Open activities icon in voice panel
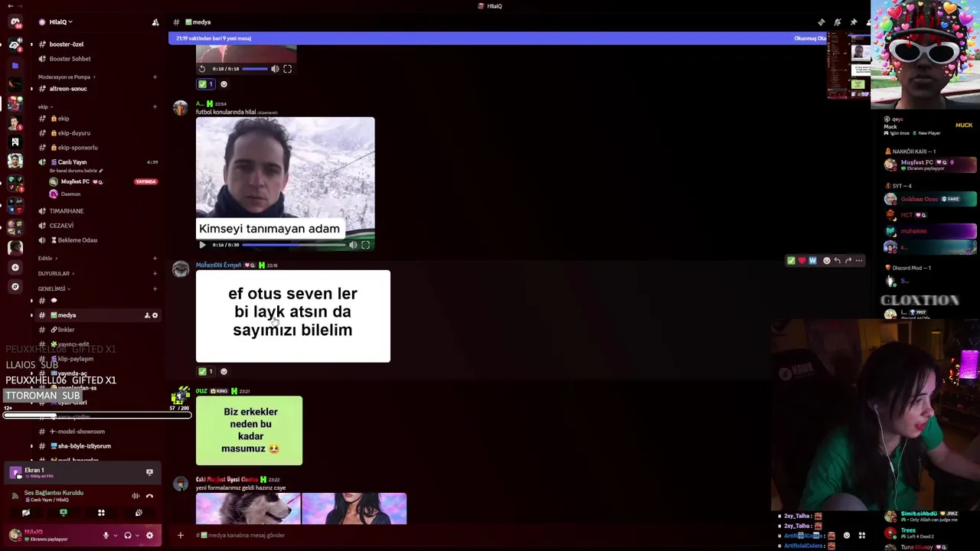The width and height of the screenshot is (980, 551). coord(101,513)
